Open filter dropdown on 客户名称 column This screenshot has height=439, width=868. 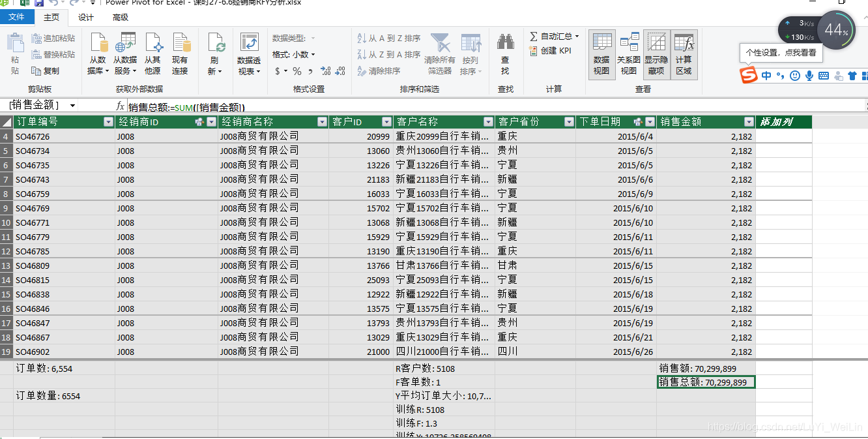(x=488, y=122)
